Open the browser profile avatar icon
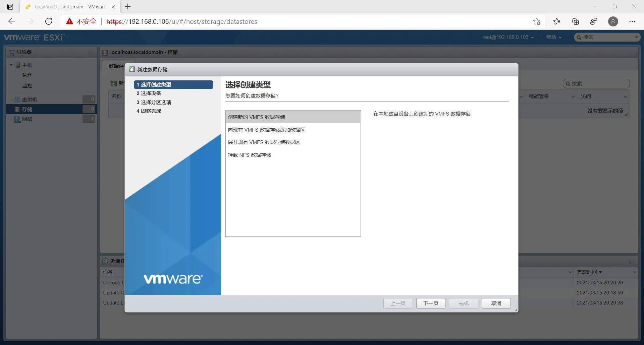Screen dimensions: 644x345 click(613, 21)
